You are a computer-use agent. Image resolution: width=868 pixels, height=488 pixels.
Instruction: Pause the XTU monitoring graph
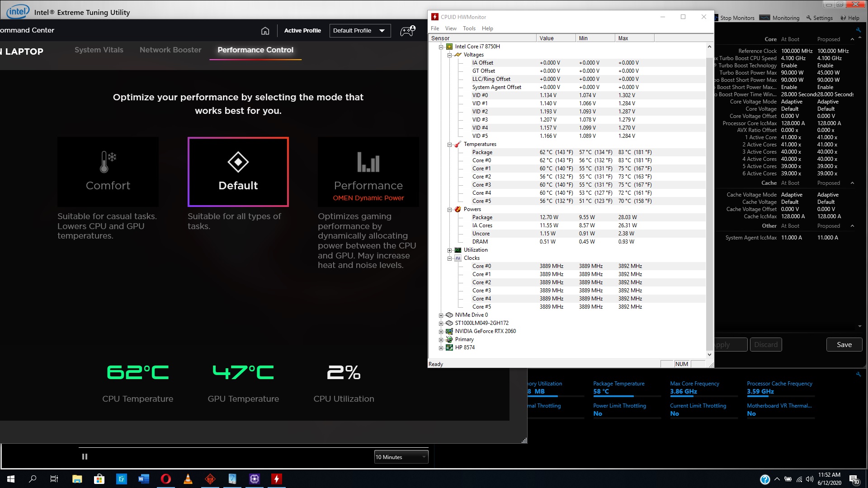(85, 456)
